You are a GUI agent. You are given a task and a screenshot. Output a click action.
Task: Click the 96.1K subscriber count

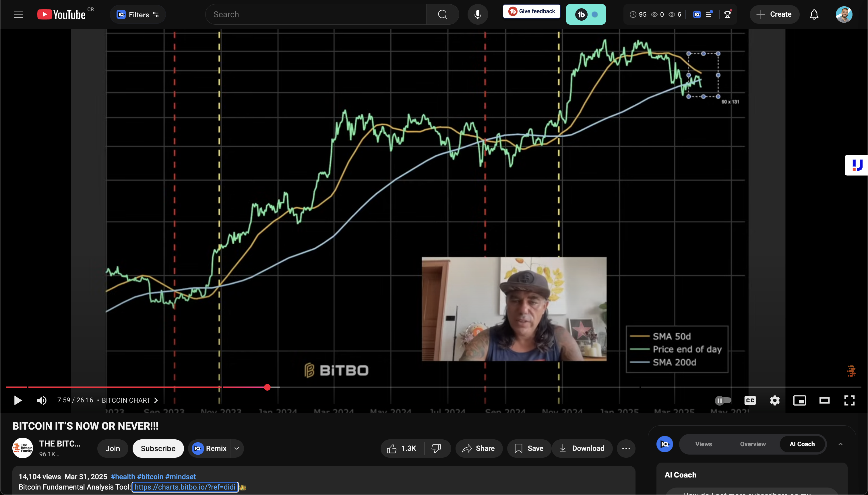pos(49,454)
